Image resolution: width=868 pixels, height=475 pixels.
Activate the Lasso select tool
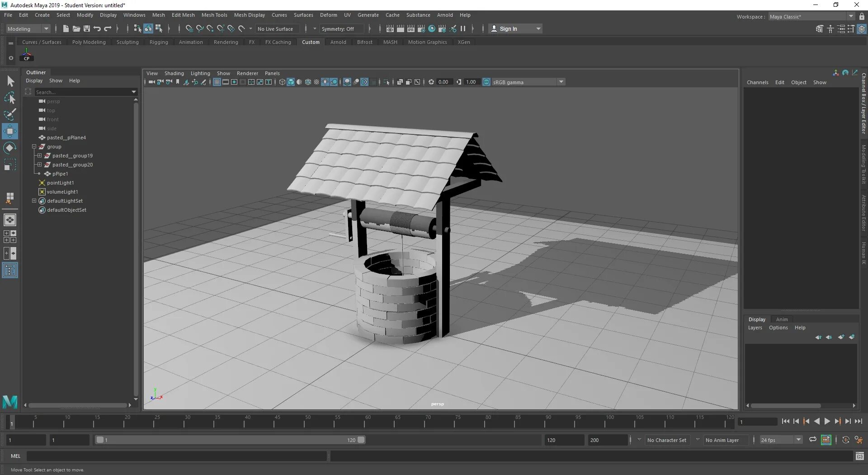10,98
